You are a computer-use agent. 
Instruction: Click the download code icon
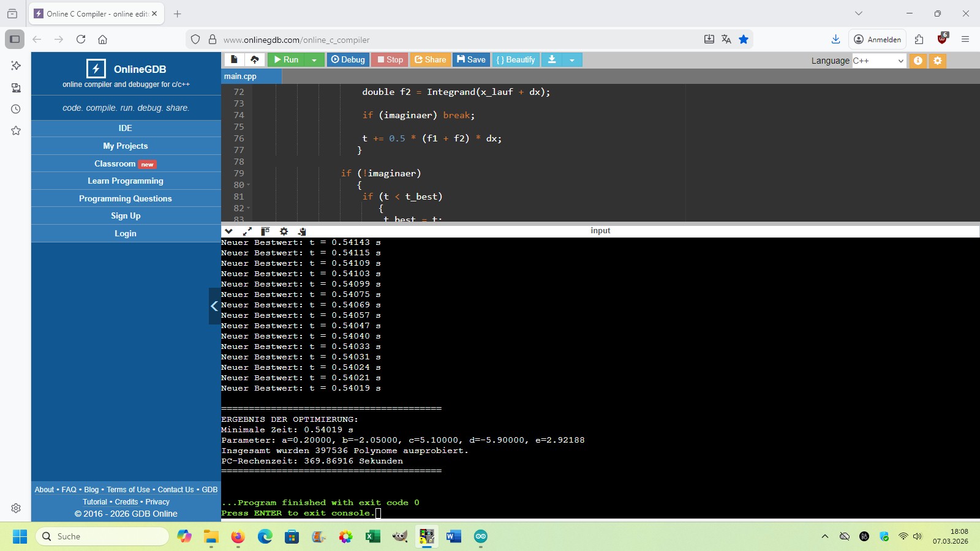pyautogui.click(x=552, y=59)
